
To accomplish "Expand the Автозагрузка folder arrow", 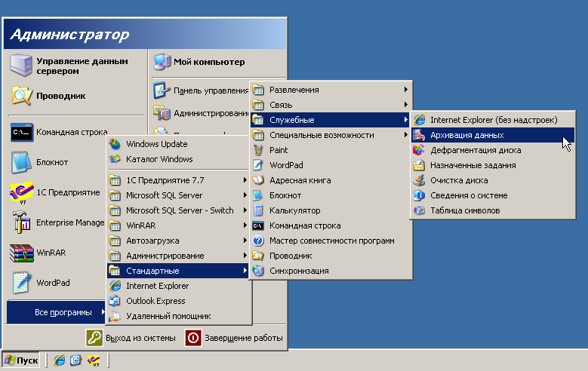I will click(x=245, y=241).
